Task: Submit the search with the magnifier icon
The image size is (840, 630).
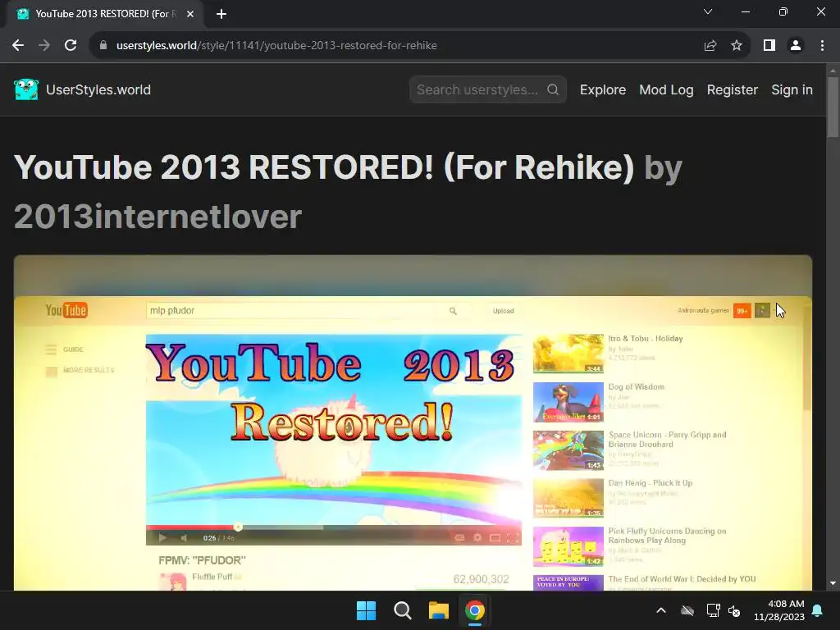Action: click(553, 89)
